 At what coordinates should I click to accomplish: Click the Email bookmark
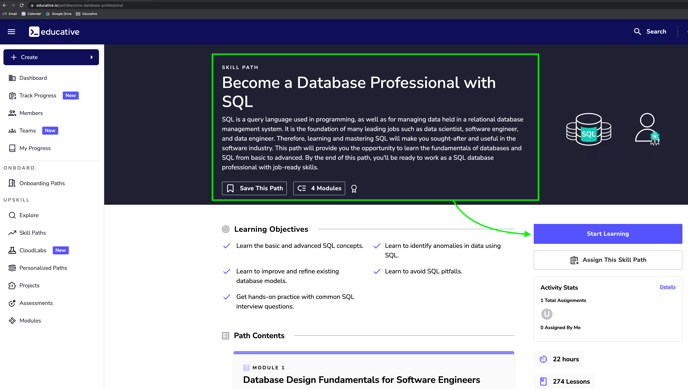click(10, 14)
